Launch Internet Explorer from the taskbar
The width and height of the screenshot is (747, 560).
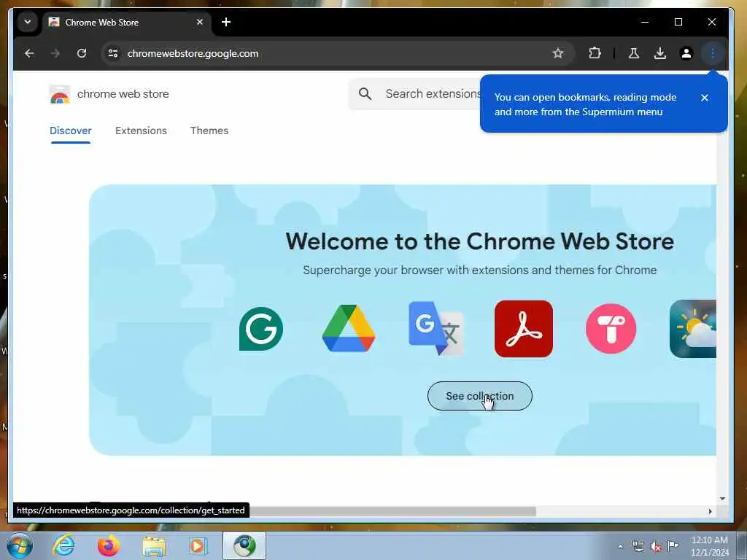(x=64, y=545)
